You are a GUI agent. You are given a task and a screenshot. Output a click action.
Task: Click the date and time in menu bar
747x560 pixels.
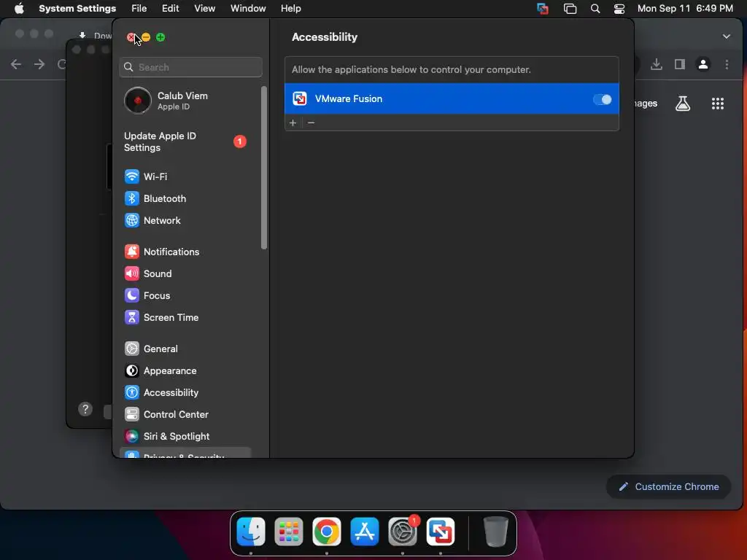pos(685,9)
